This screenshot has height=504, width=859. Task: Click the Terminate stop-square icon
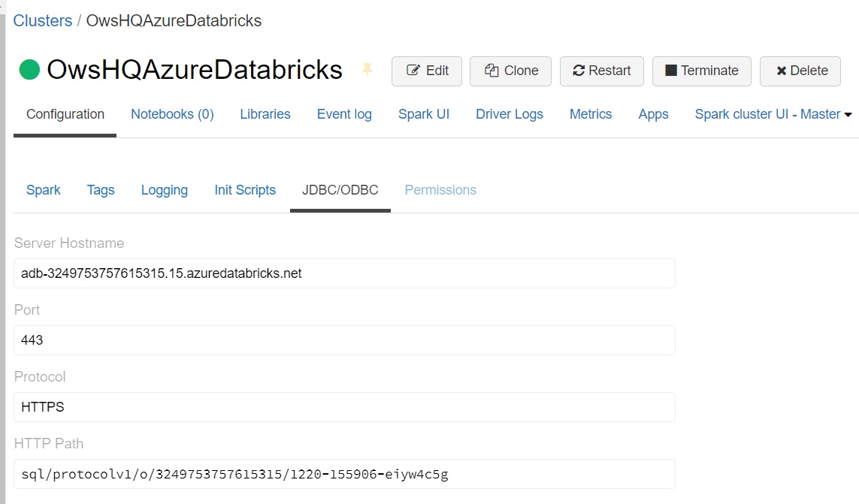(673, 71)
